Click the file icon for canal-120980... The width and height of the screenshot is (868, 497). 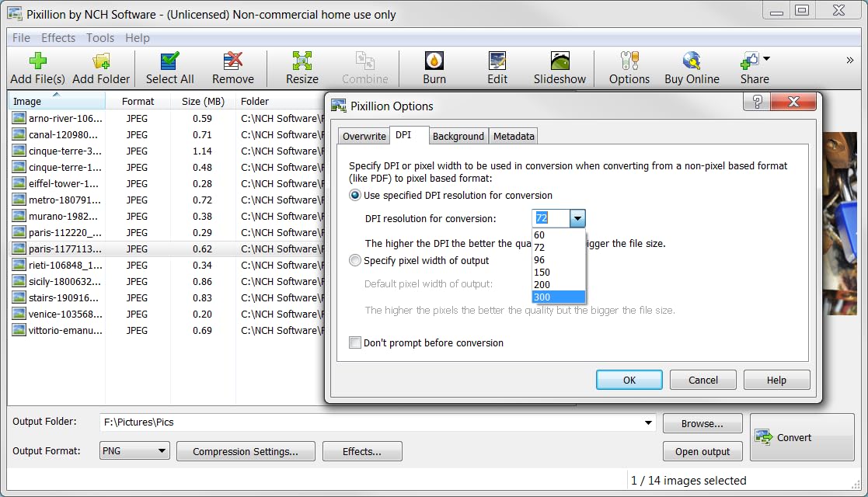coord(19,134)
